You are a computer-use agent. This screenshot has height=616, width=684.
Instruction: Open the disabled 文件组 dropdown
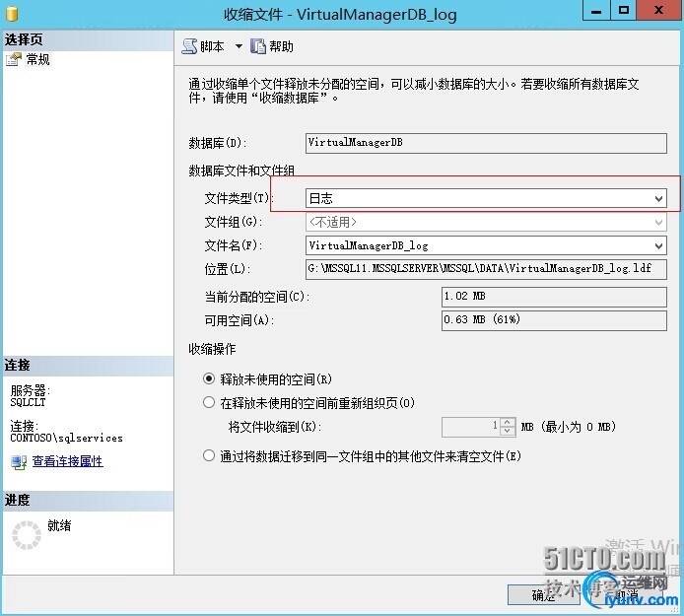click(486, 222)
